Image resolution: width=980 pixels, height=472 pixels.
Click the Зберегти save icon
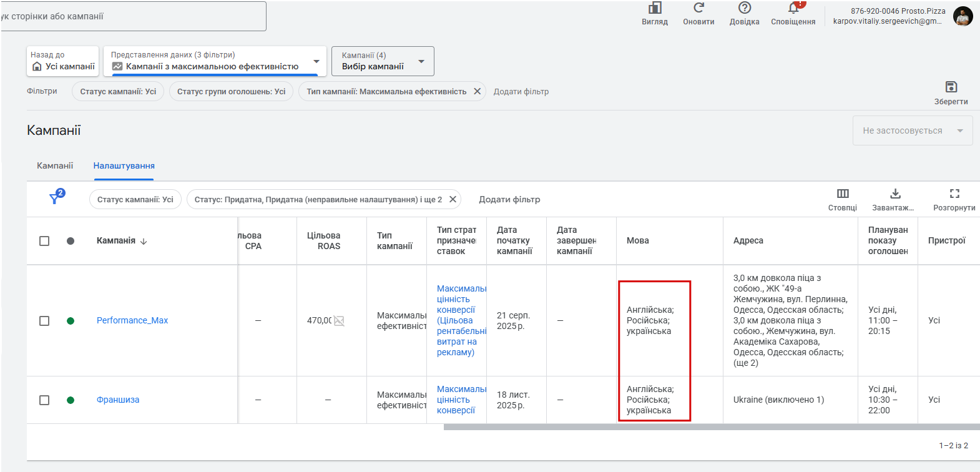pos(951,87)
